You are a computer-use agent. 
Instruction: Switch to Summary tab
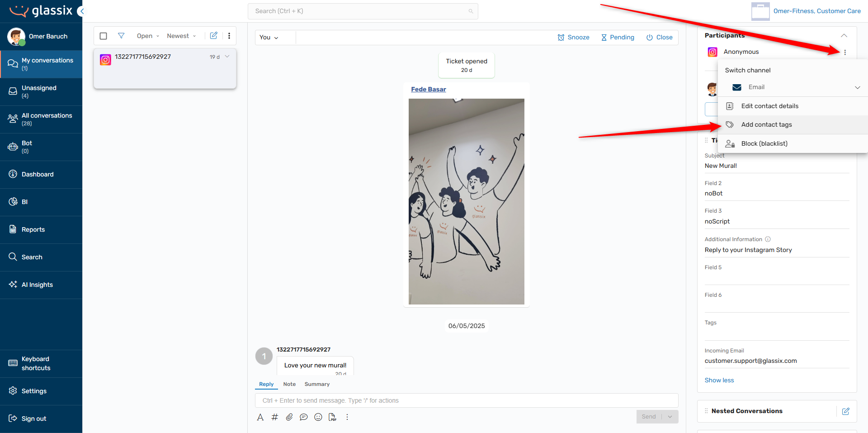[x=317, y=384]
